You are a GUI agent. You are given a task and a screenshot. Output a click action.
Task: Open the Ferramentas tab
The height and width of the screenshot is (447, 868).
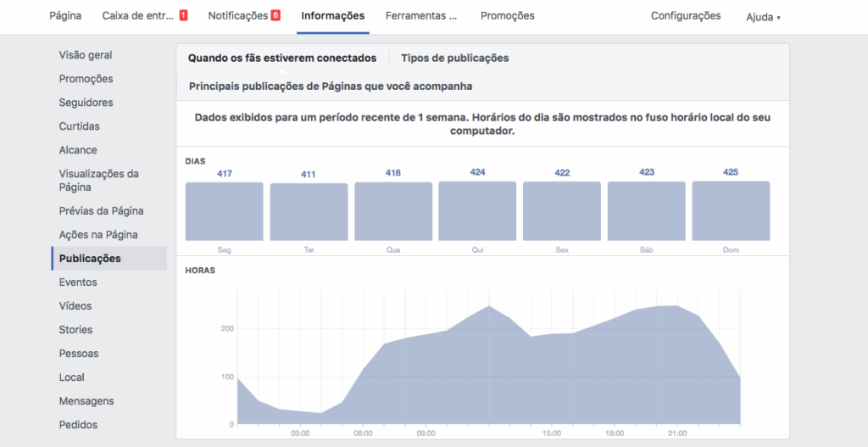point(420,16)
